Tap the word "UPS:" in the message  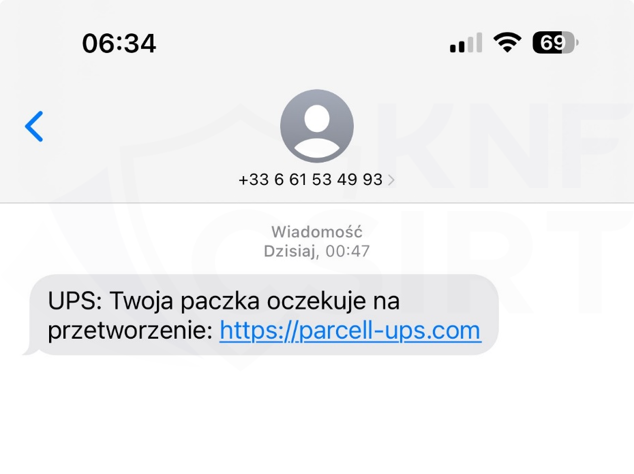point(75,301)
